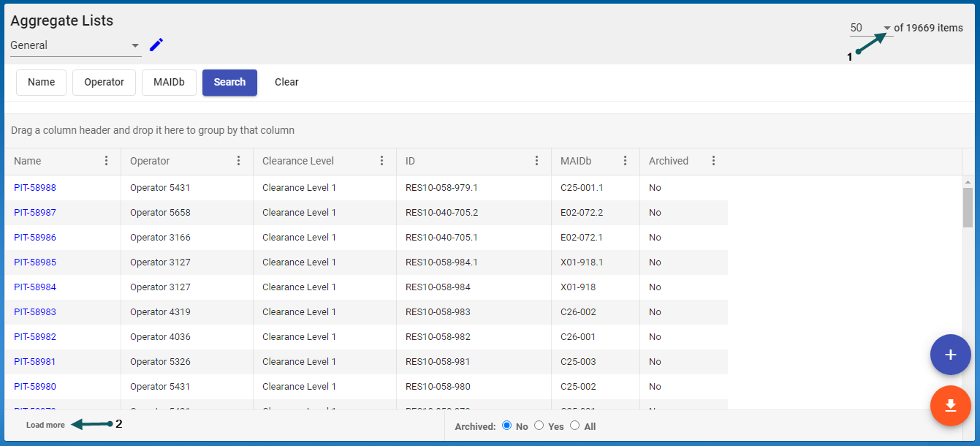Open the ID column three-dot menu

(x=537, y=161)
